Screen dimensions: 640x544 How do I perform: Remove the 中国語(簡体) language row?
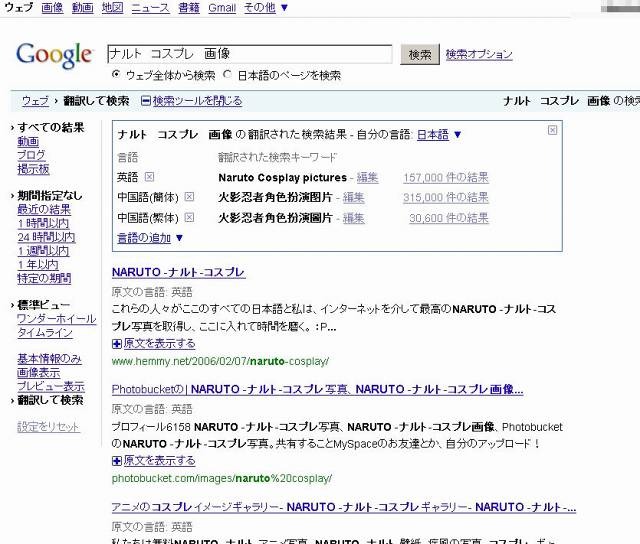(189, 197)
